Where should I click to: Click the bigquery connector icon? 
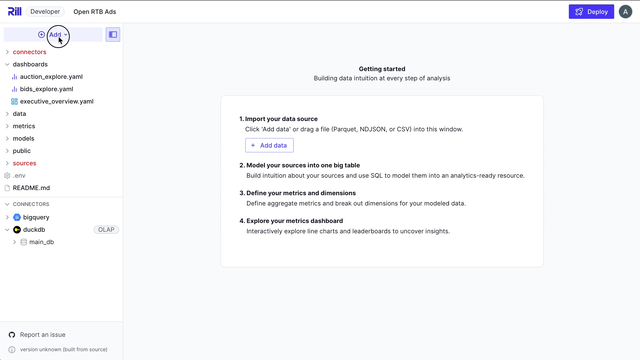[17, 217]
